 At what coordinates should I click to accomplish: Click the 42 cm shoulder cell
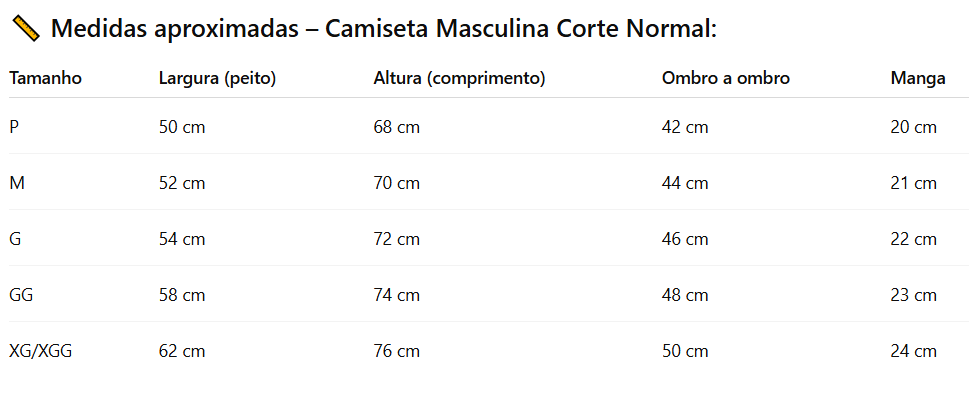coord(685,127)
